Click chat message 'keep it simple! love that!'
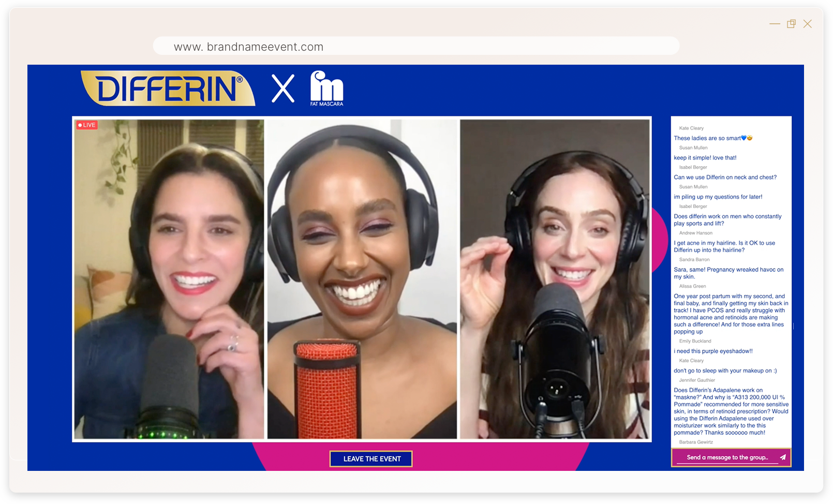The image size is (833, 504). point(705,158)
